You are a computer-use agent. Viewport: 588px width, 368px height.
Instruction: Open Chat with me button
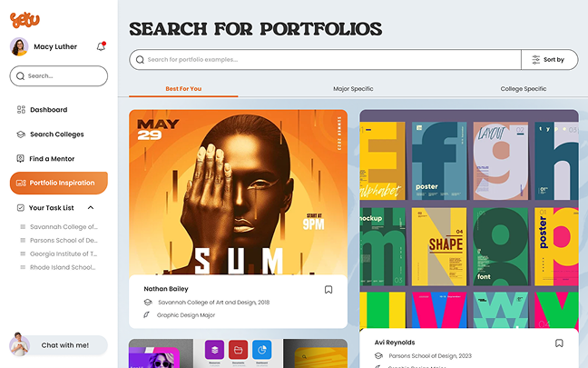point(59,345)
